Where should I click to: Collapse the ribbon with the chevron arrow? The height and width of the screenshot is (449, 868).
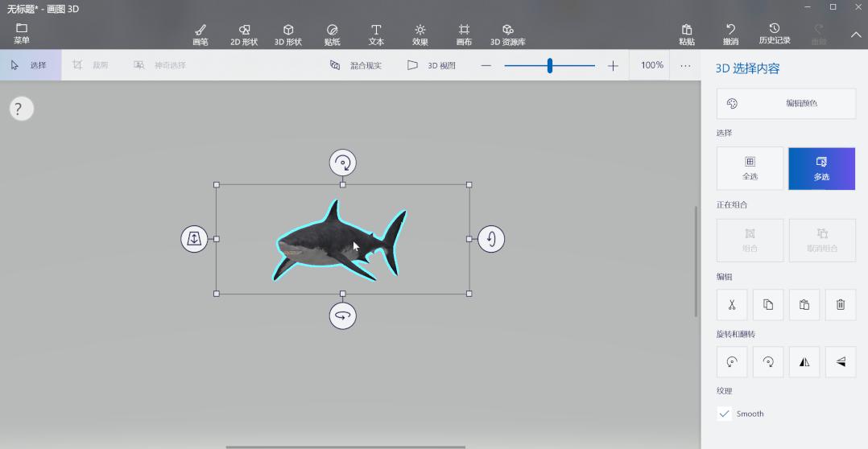(856, 35)
